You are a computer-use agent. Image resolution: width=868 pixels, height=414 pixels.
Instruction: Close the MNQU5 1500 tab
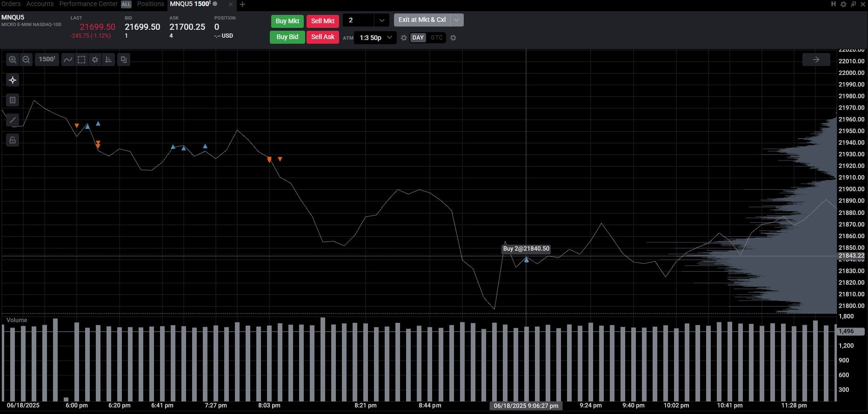point(231,4)
